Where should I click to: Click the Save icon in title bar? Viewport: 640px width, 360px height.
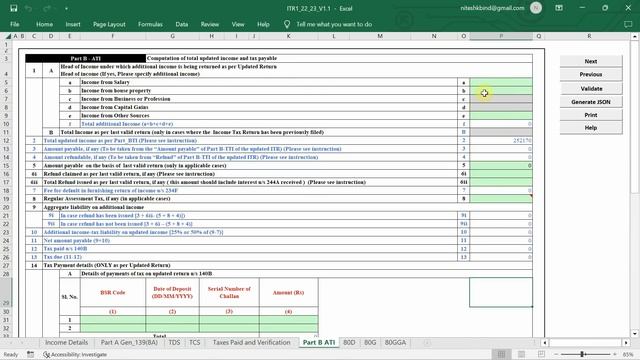pyautogui.click(x=13, y=8)
